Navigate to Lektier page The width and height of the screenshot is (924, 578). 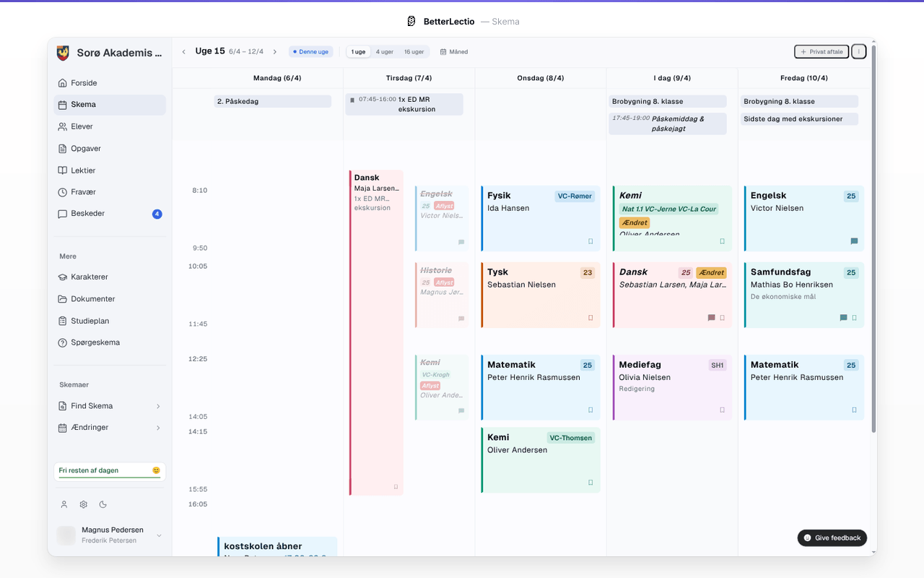(110, 171)
